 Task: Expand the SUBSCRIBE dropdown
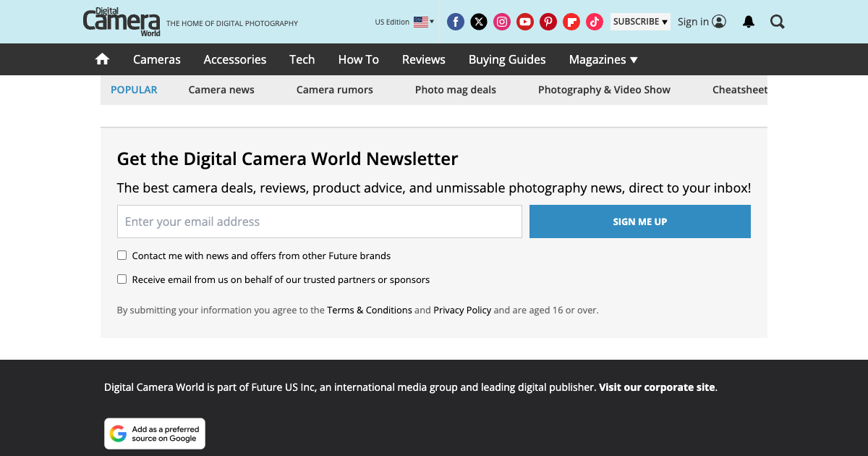pos(639,22)
